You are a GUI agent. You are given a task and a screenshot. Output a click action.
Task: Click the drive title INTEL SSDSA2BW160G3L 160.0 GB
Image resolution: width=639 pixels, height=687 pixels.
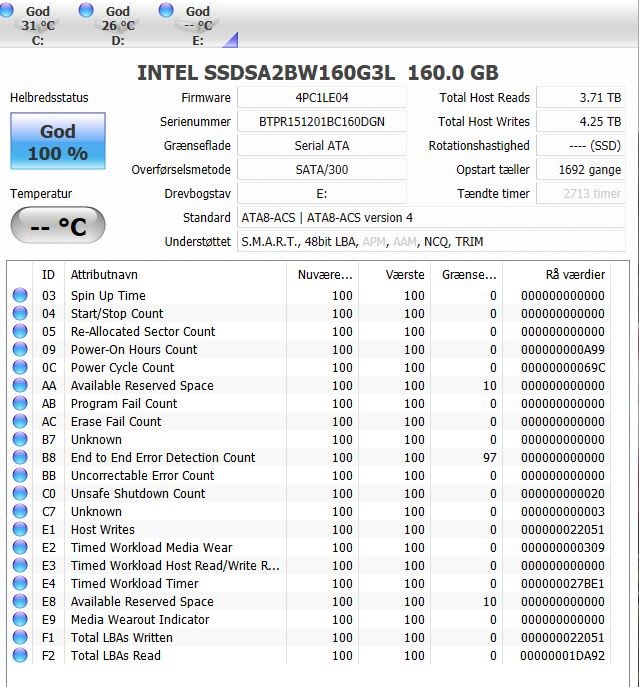click(x=318, y=73)
